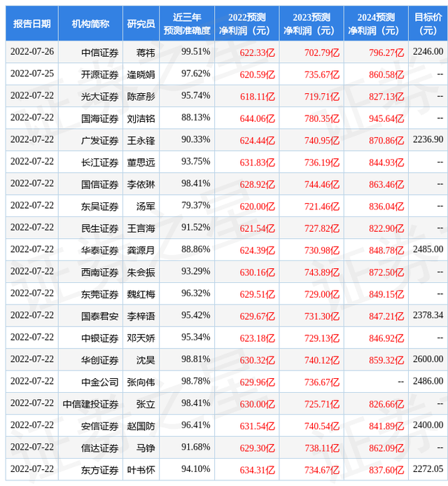Click analyst name 蒋祎
Viewport: 448px width, 486px height.
pos(146,53)
